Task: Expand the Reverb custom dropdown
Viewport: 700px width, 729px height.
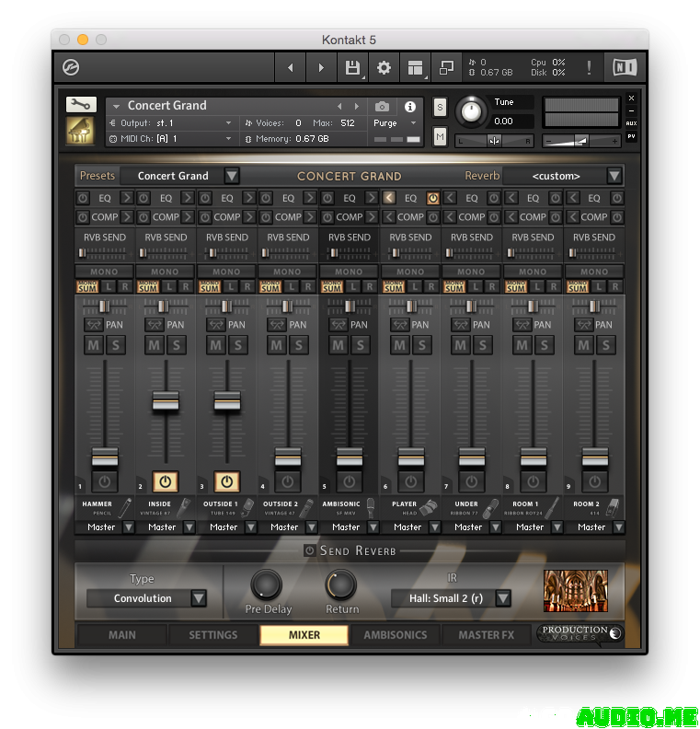Action: pyautogui.click(x=614, y=176)
